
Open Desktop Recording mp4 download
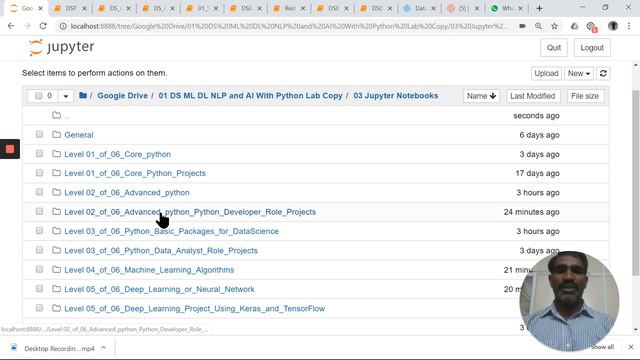coord(59,348)
